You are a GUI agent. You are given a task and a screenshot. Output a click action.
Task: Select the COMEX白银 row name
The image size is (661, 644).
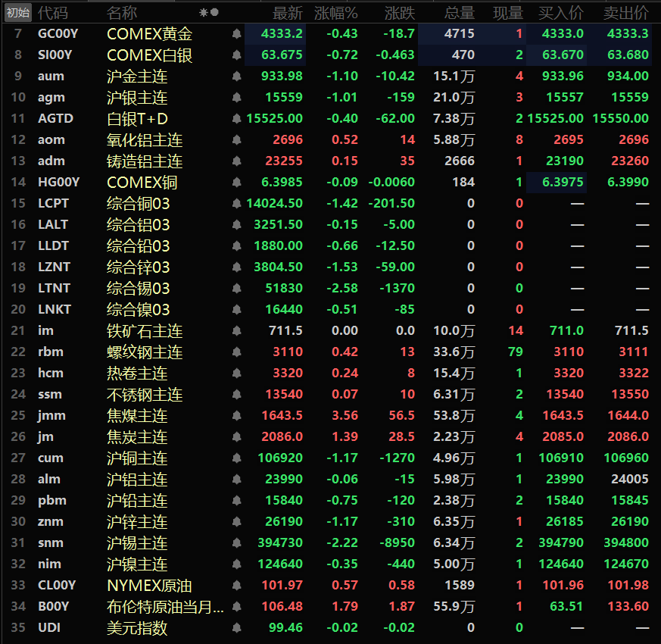click(149, 55)
